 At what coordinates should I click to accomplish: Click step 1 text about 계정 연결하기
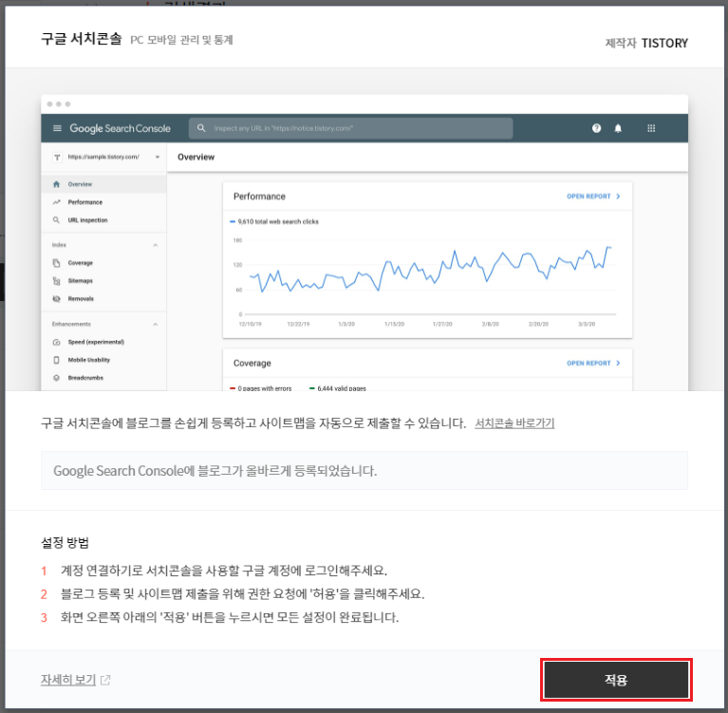click(x=224, y=571)
